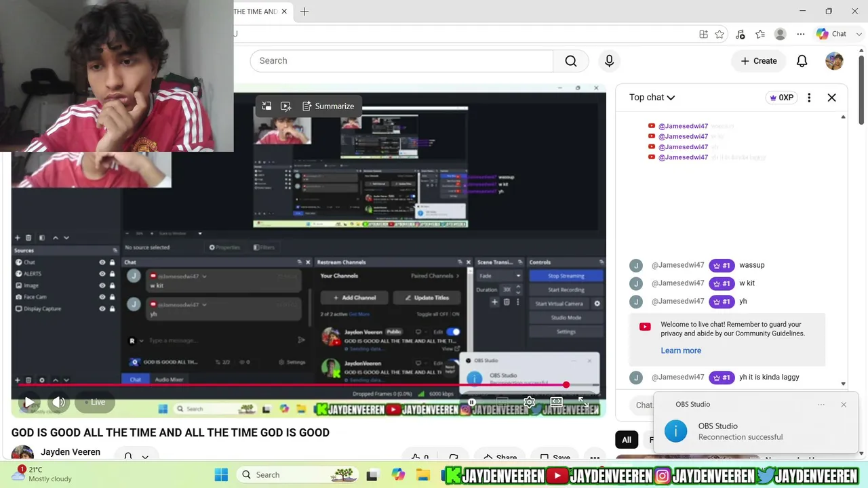This screenshot has width=868, height=488.
Task: Click Start Recording in the video's OBS Controls
Action: 566,289
